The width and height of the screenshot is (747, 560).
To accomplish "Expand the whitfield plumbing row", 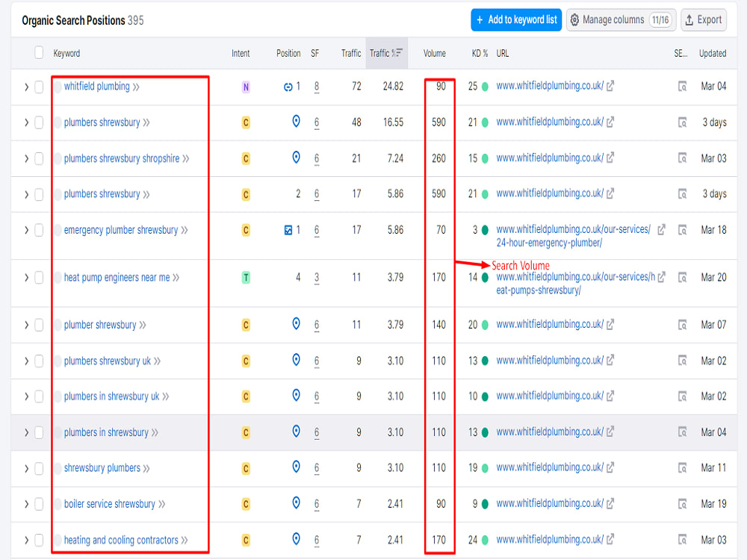I will click(26, 87).
